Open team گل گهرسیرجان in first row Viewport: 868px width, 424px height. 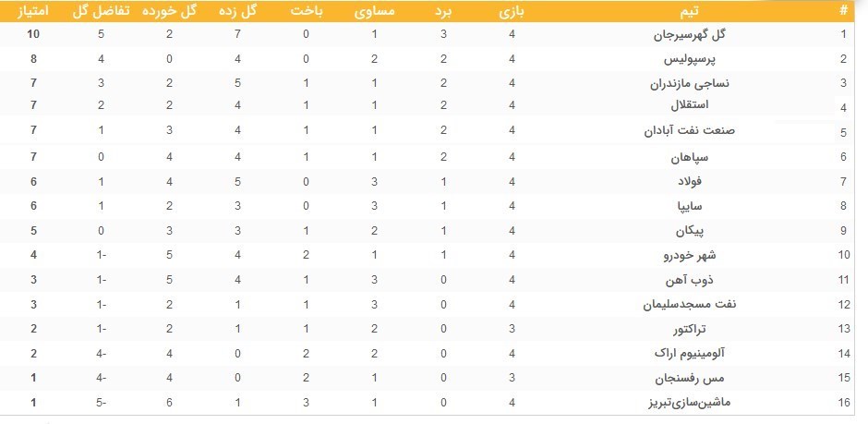coord(695,35)
